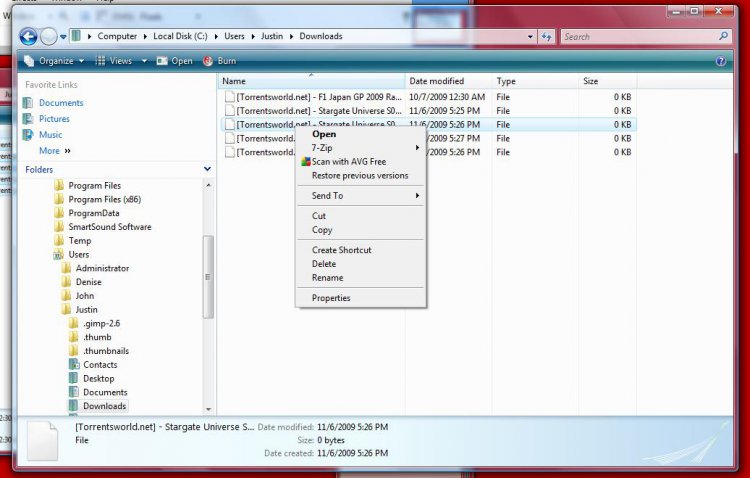Click the Desktop folder icon in tree

click(74, 378)
